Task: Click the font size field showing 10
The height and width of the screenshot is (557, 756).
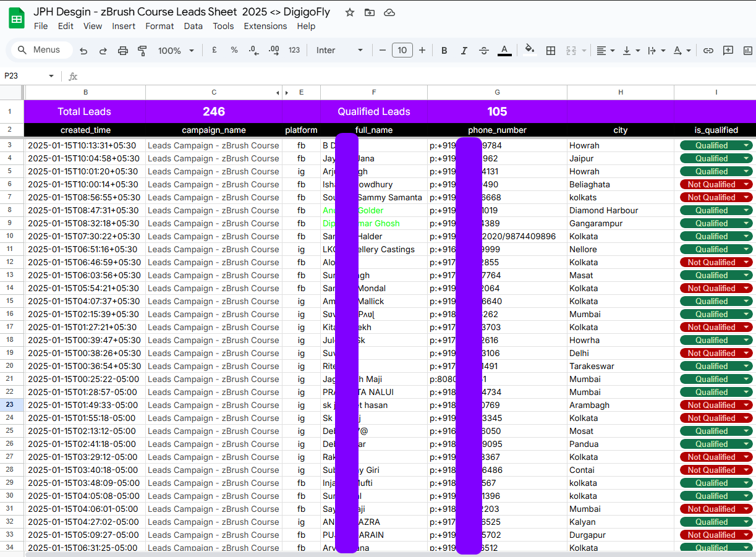Action: point(402,50)
